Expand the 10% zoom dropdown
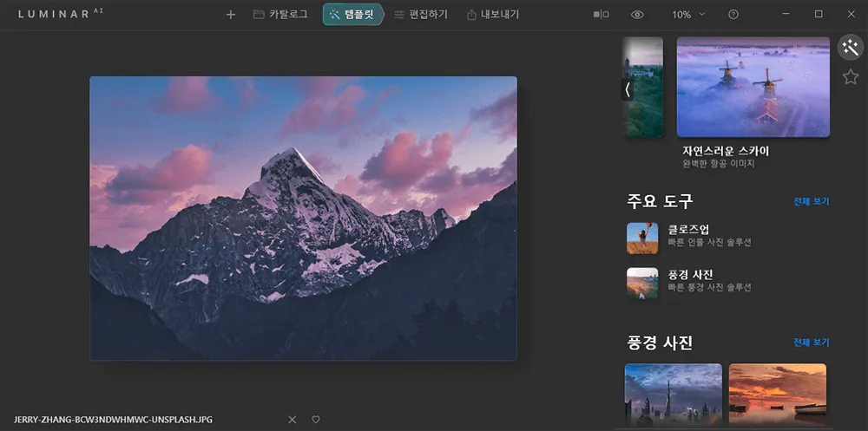 (x=688, y=15)
